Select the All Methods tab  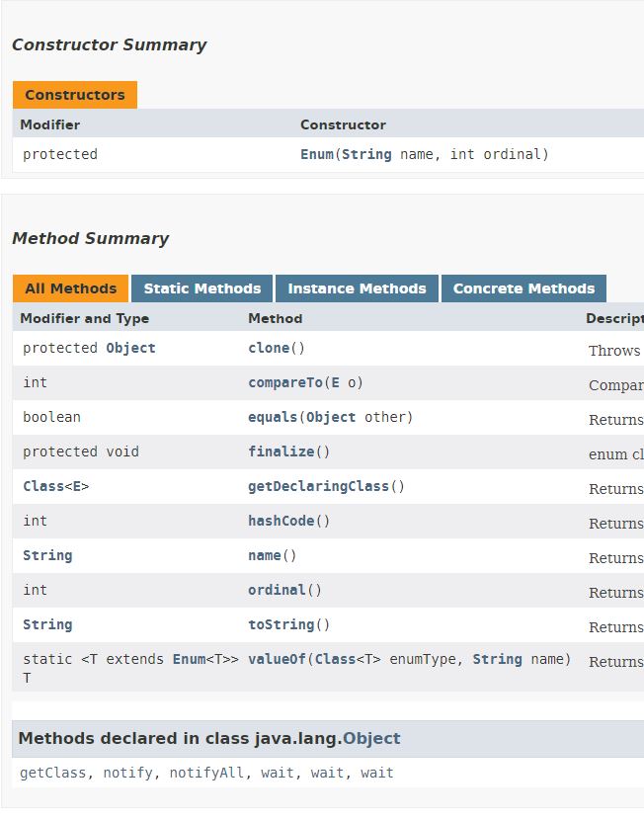tap(70, 288)
